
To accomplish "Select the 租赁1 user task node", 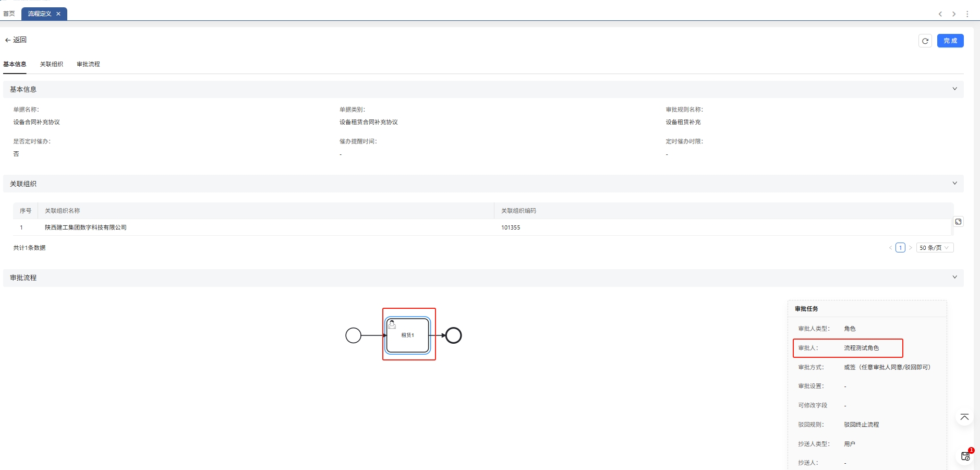I will point(408,335).
